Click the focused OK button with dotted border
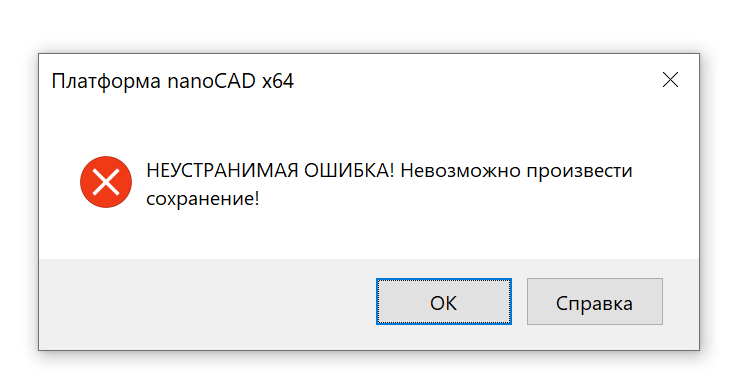756x384 pixels. (444, 302)
